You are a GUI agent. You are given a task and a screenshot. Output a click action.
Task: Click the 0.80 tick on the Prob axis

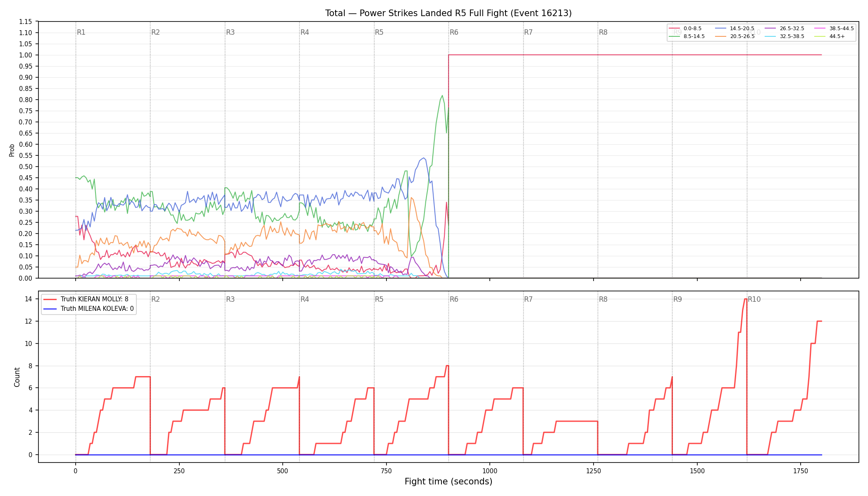[x=26, y=100]
